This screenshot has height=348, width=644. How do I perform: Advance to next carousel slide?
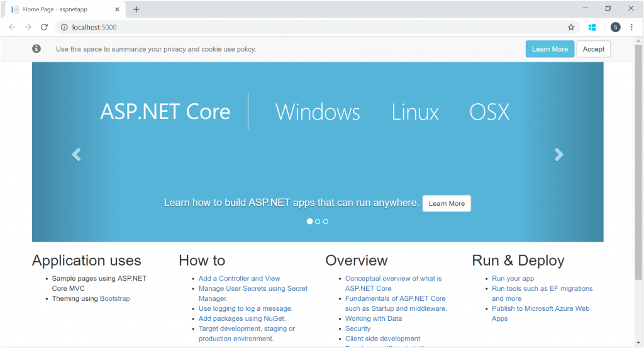[x=558, y=154]
